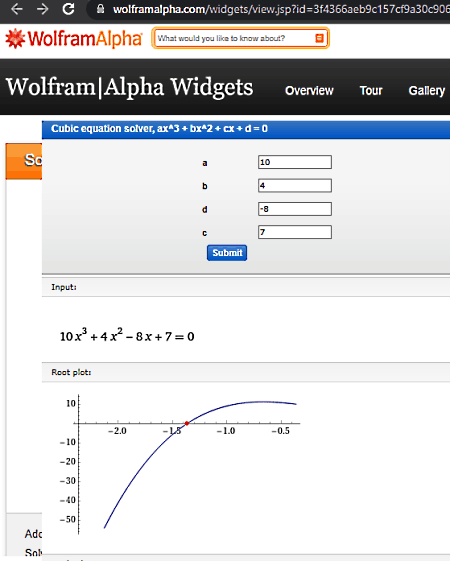The image size is (450, 561).
Task: Click the address bar URL
Action: point(281,9)
